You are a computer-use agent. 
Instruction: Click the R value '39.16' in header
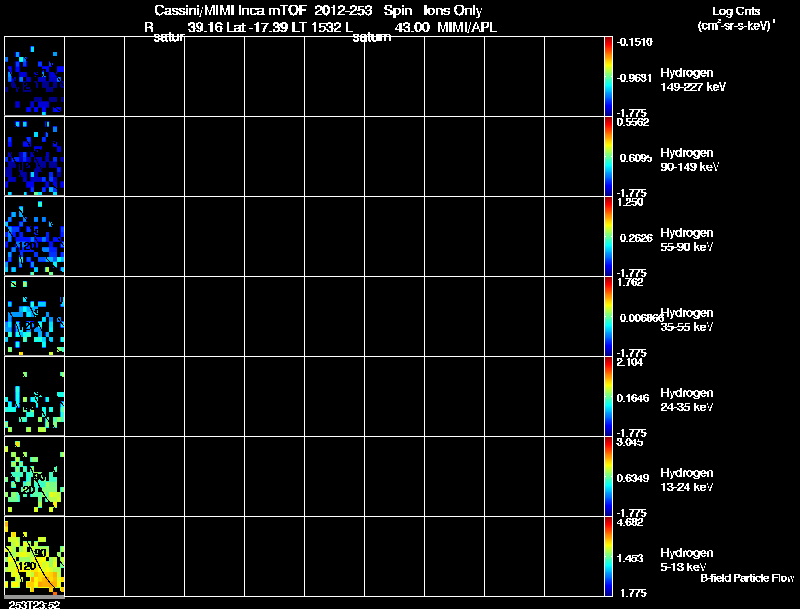coord(205,28)
